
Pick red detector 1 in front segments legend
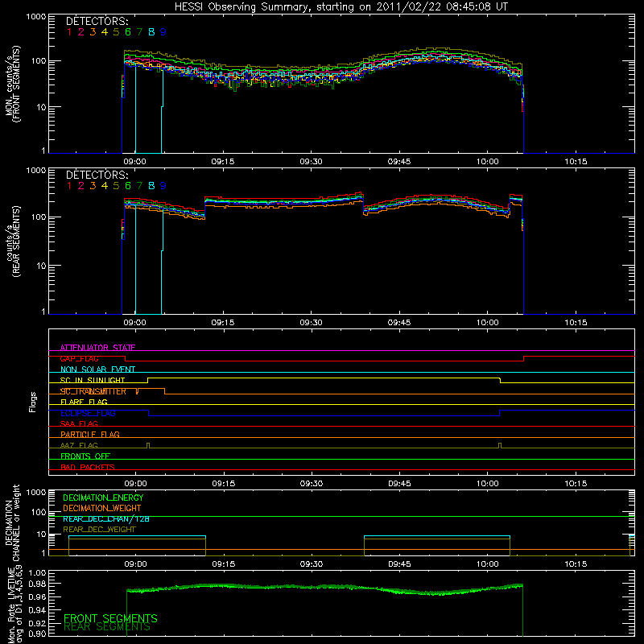[x=69, y=32]
